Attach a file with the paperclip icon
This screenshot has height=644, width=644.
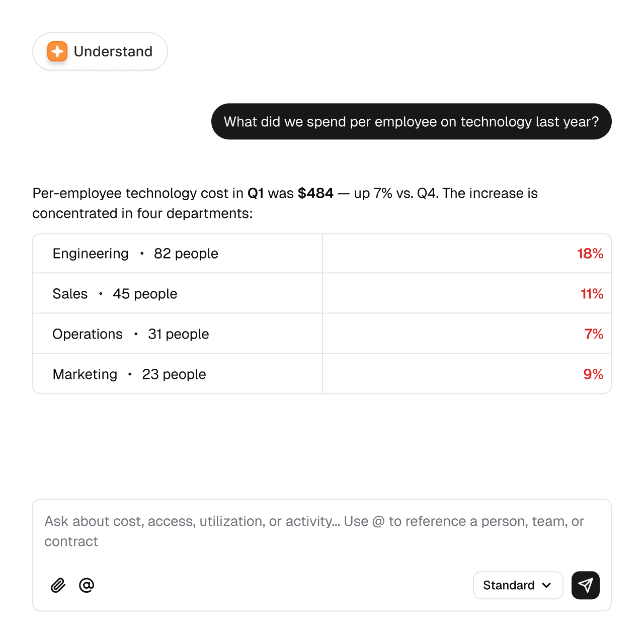click(58, 585)
